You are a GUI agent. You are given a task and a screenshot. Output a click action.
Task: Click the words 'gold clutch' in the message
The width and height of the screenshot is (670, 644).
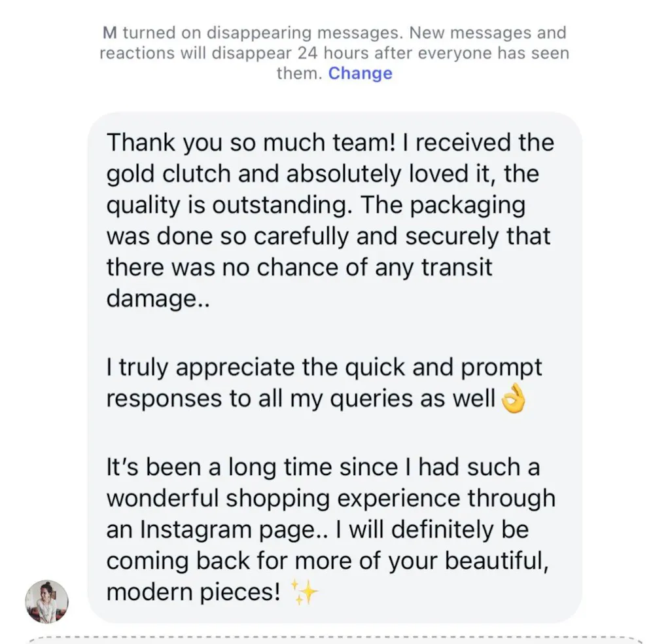159,174
